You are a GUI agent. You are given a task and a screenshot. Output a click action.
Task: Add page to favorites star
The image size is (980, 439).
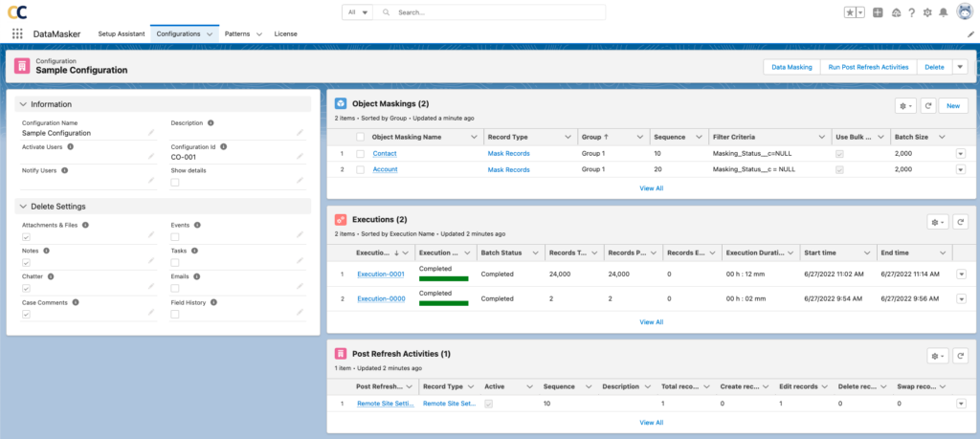point(849,12)
